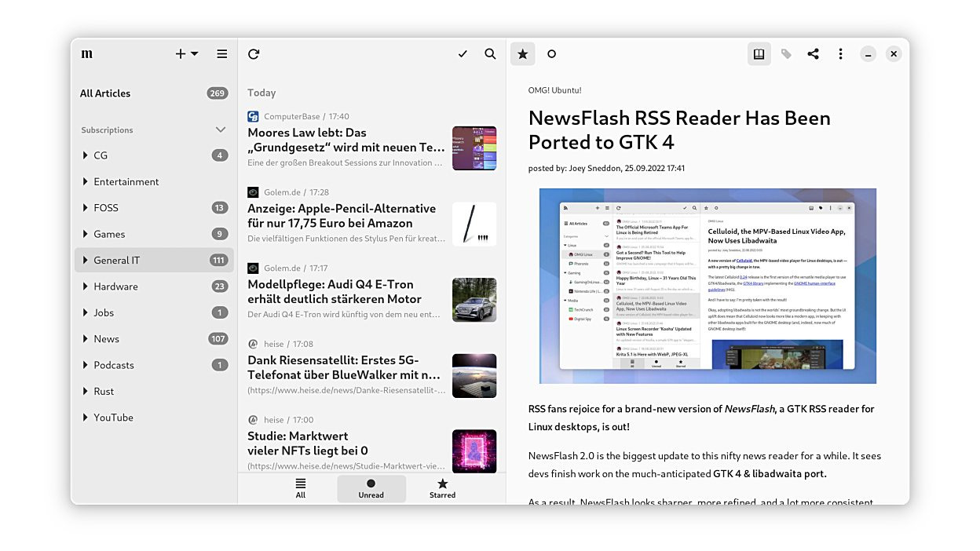The height and width of the screenshot is (551, 980).
Task: Expand the General IT category triangle
Action: 85,260
